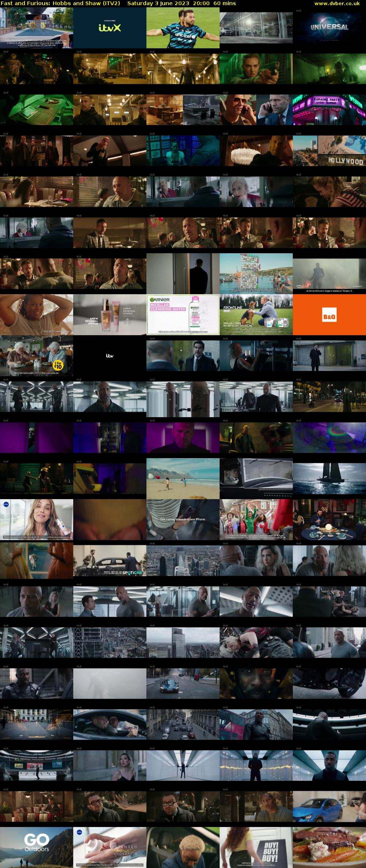The height and width of the screenshot is (868, 366).
Task: Open the Spoticar sponsorship thumbnail
Action: [110, 561]
